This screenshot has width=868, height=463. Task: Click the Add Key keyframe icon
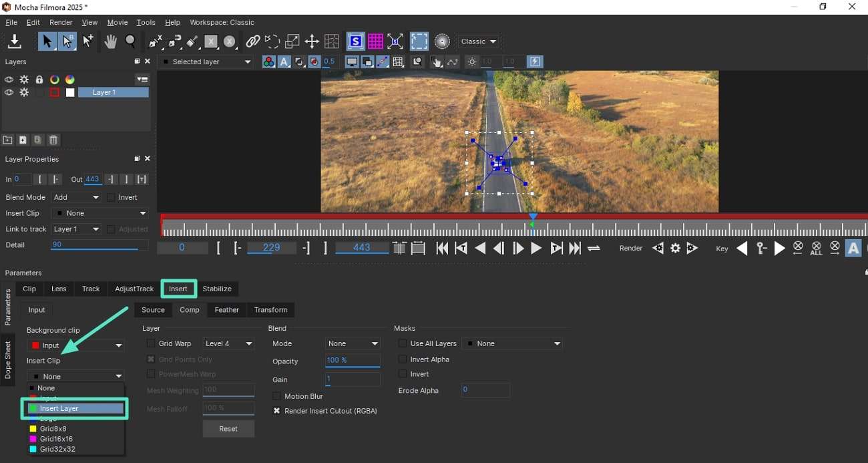pos(761,249)
